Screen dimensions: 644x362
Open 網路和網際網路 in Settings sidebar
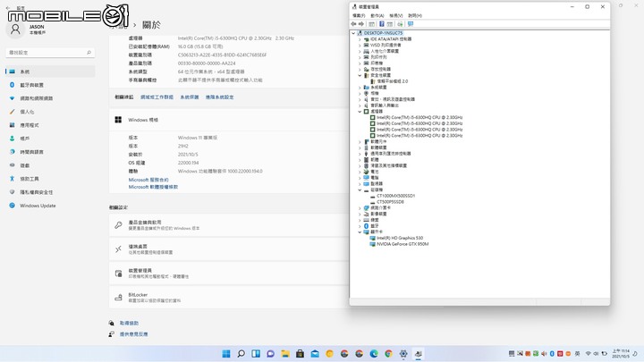(x=50, y=98)
